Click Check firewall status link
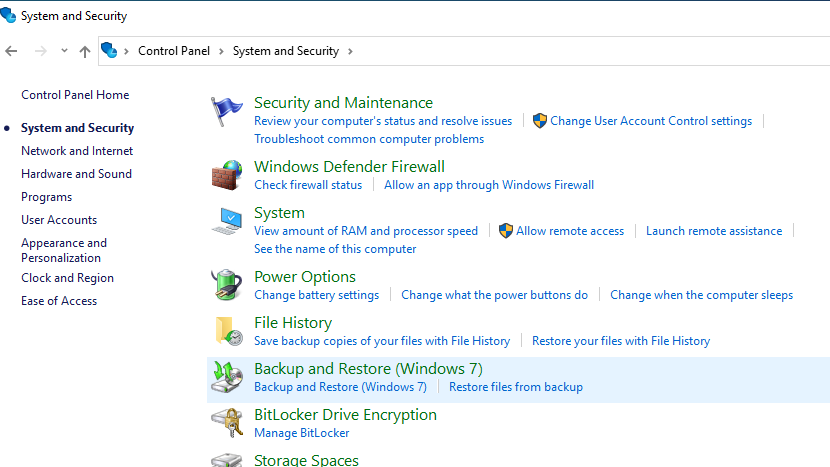 [308, 185]
